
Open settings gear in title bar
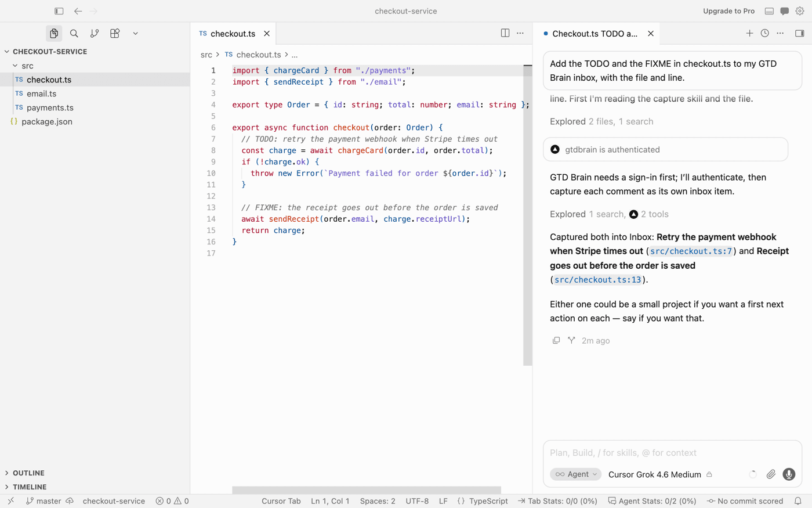tap(800, 11)
